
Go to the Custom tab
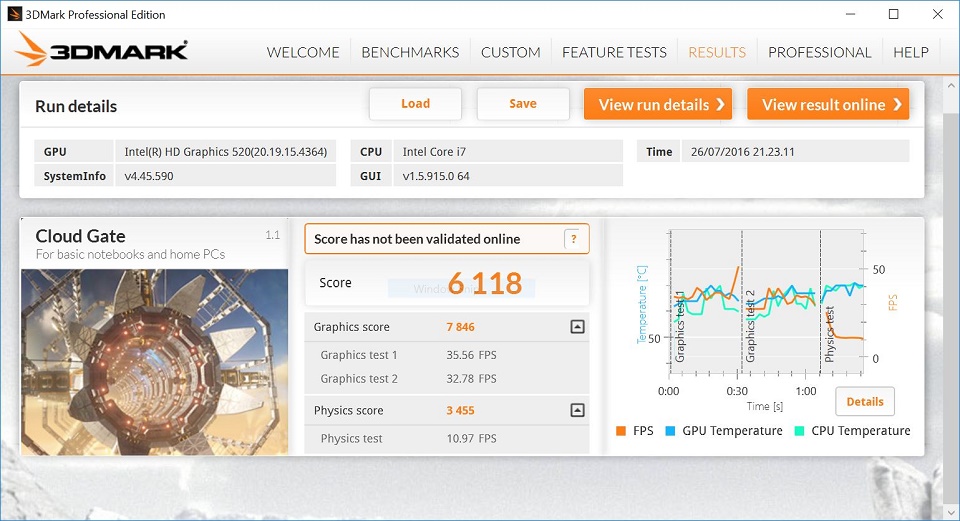(x=510, y=52)
